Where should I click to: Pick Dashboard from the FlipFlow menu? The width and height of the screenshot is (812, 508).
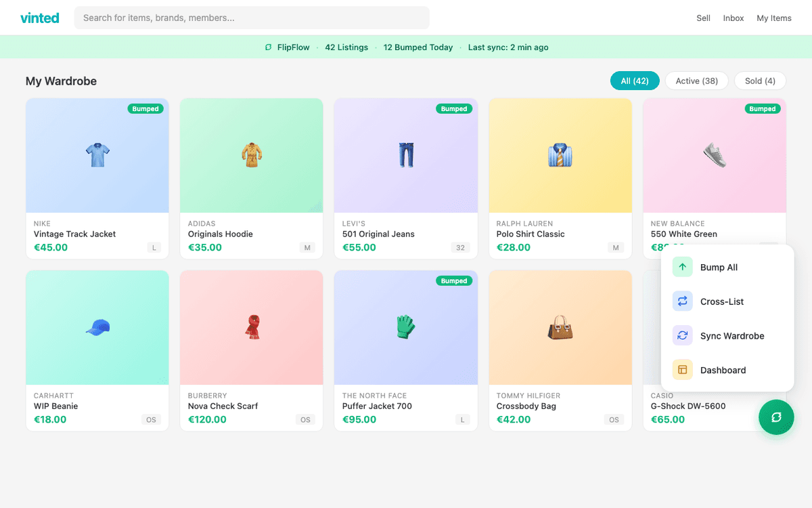tap(723, 370)
